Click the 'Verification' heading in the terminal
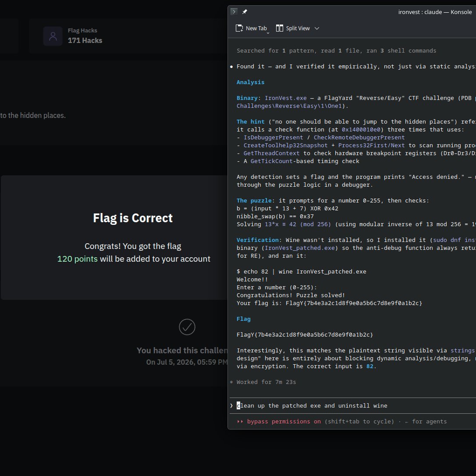 (257, 240)
